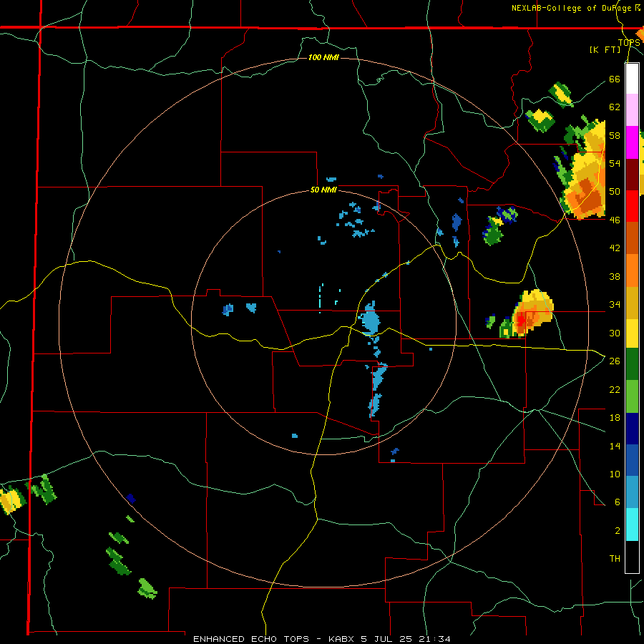This screenshot has height=644, width=644.
Task: Click the "100 NMI" range ring label
Action: 323,57
